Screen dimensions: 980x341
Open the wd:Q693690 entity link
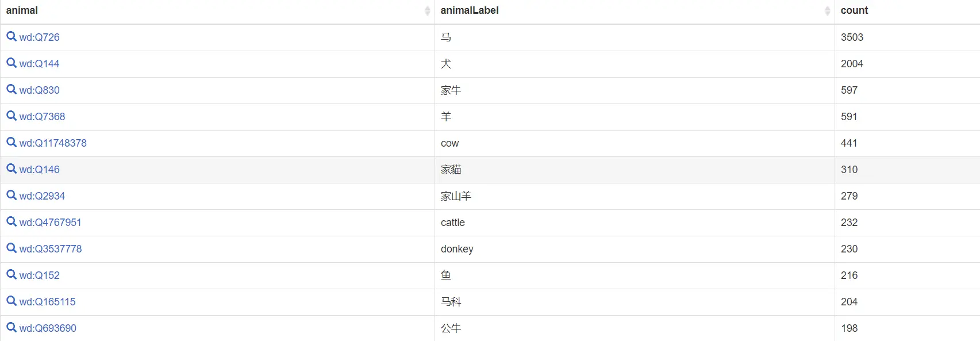tap(48, 328)
